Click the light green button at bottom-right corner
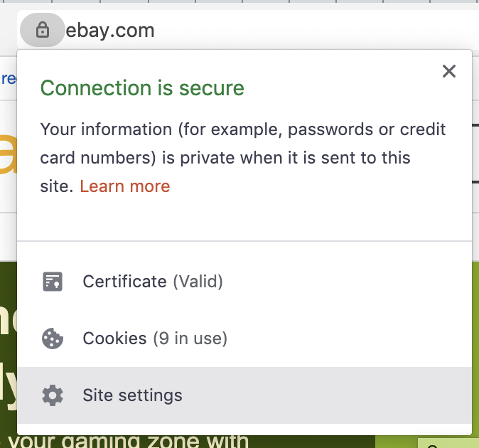 point(449,443)
